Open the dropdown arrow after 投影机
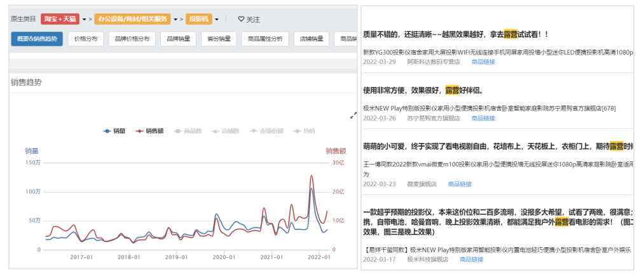This screenshot has width=644, height=277. point(216,19)
